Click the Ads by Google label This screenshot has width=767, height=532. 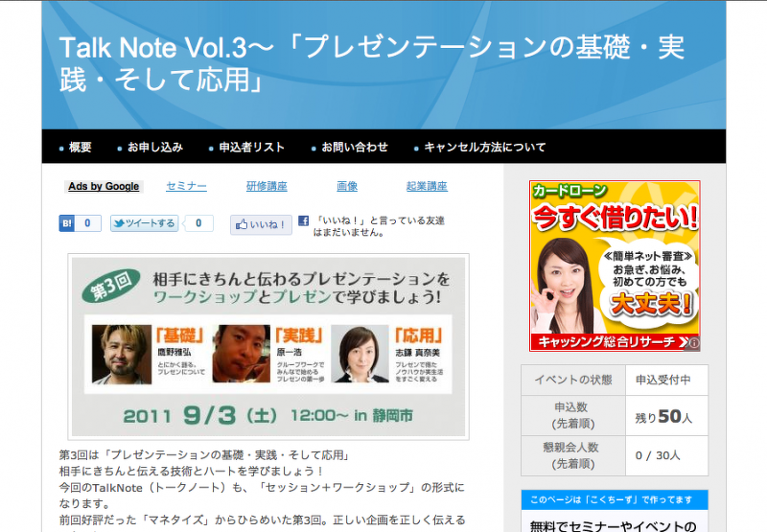104,186
